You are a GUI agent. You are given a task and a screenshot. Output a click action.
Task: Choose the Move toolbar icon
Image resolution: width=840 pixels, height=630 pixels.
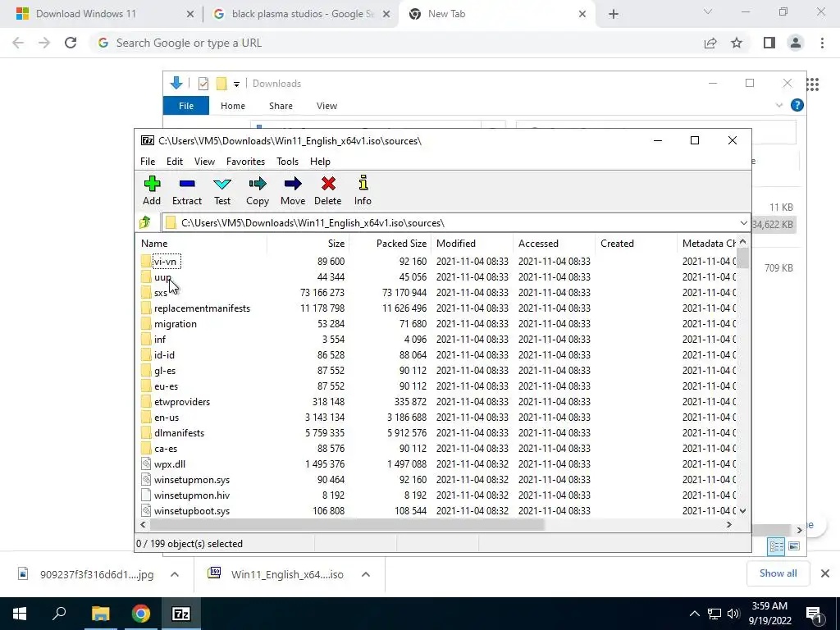pos(293,190)
